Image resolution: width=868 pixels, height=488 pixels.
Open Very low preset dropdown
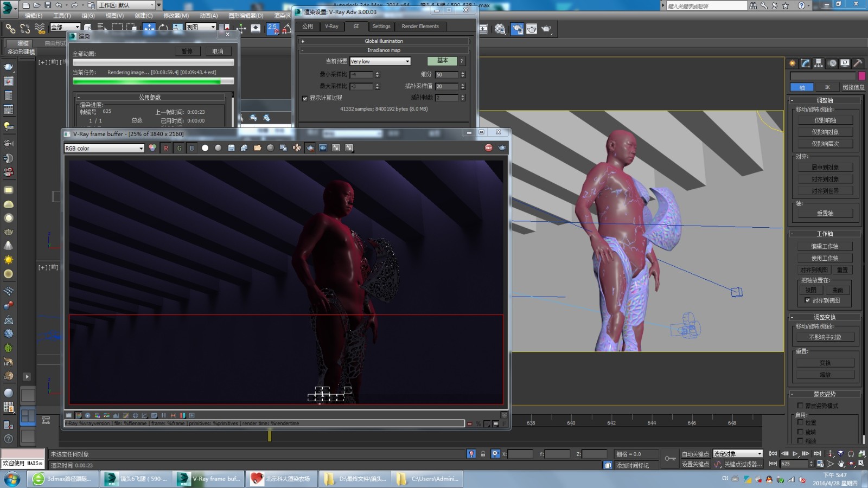(380, 61)
